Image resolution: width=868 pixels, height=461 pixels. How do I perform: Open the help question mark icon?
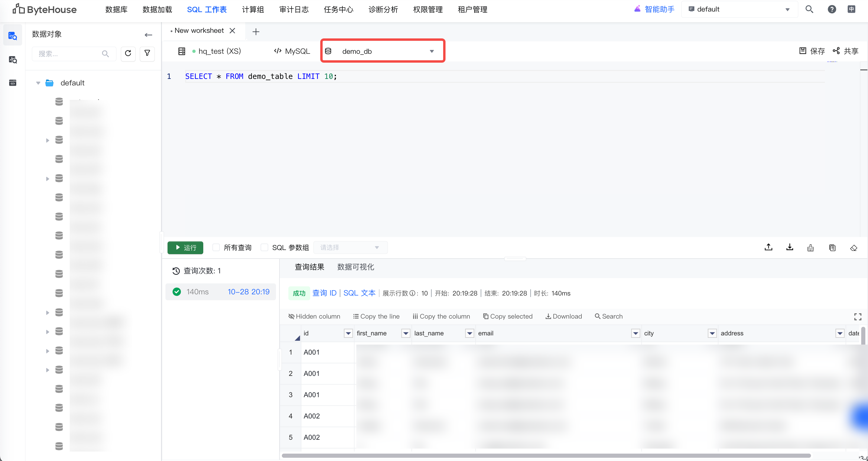(832, 9)
